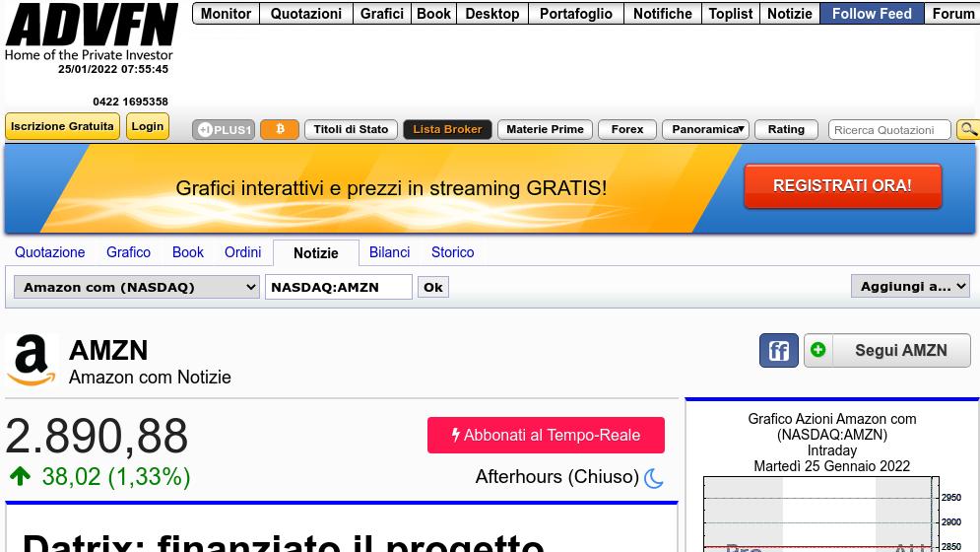This screenshot has width=980, height=552.
Task: Expand the Panoramica dropdown
Action: pyautogui.click(x=705, y=129)
